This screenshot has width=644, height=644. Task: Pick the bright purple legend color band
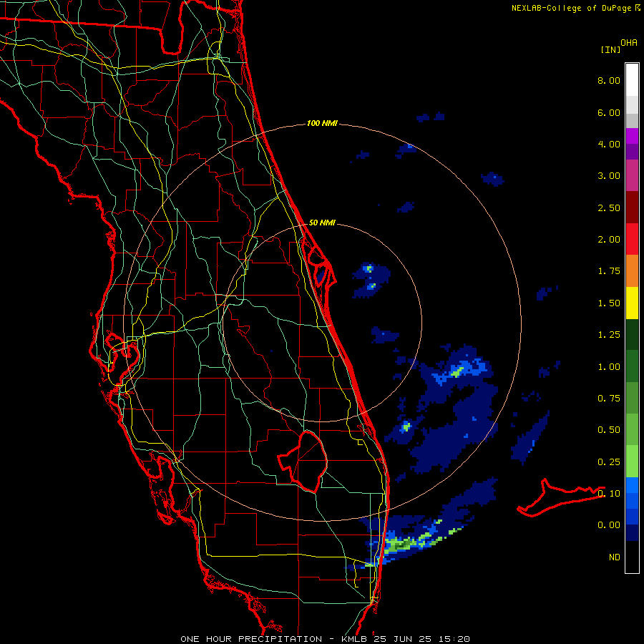pyautogui.click(x=632, y=136)
